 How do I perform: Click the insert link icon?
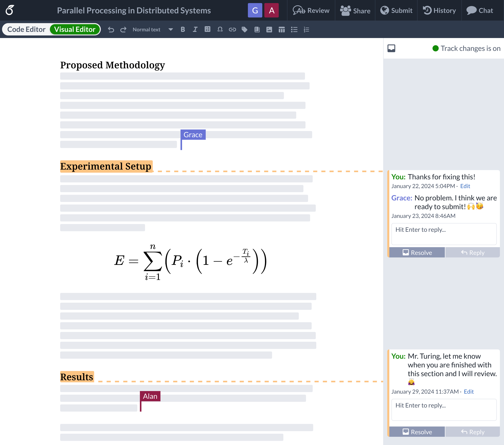click(x=232, y=30)
